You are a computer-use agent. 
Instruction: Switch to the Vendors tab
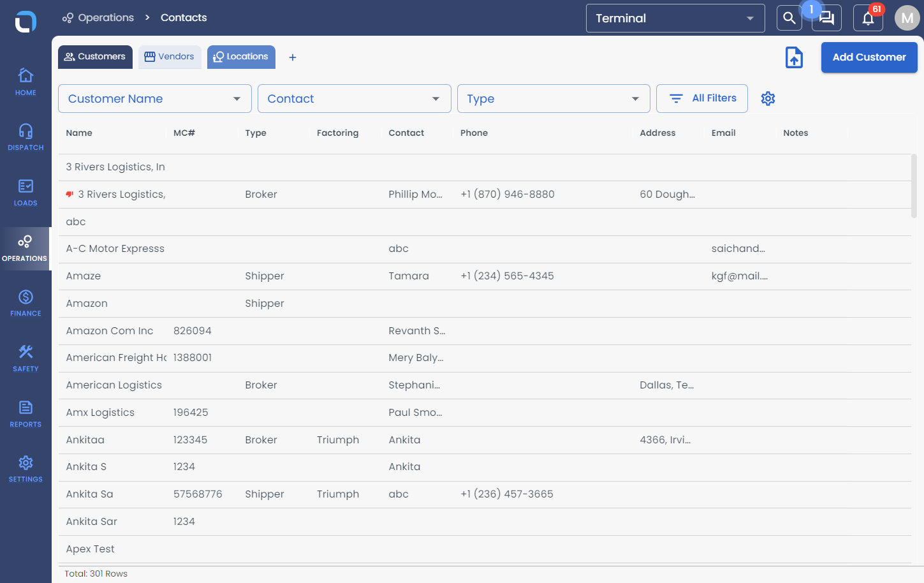[170, 57]
